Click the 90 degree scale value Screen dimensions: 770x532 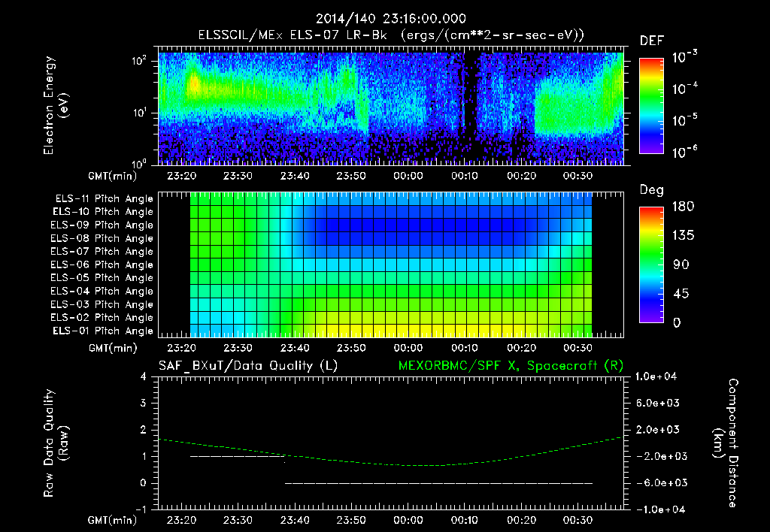[681, 265]
